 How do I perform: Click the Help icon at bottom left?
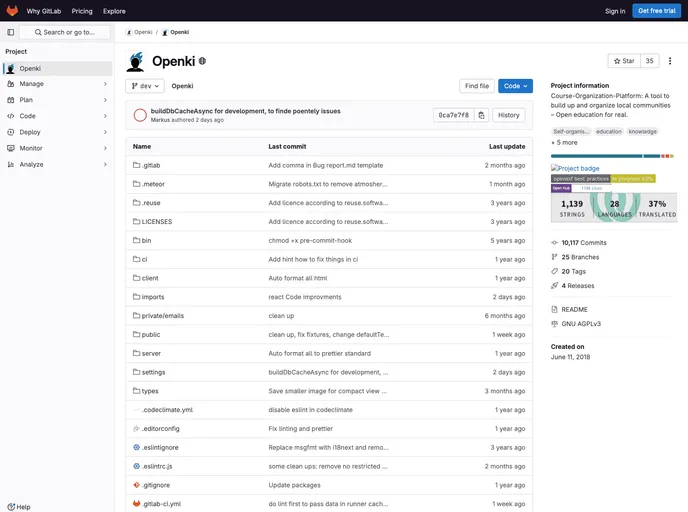click(11, 507)
